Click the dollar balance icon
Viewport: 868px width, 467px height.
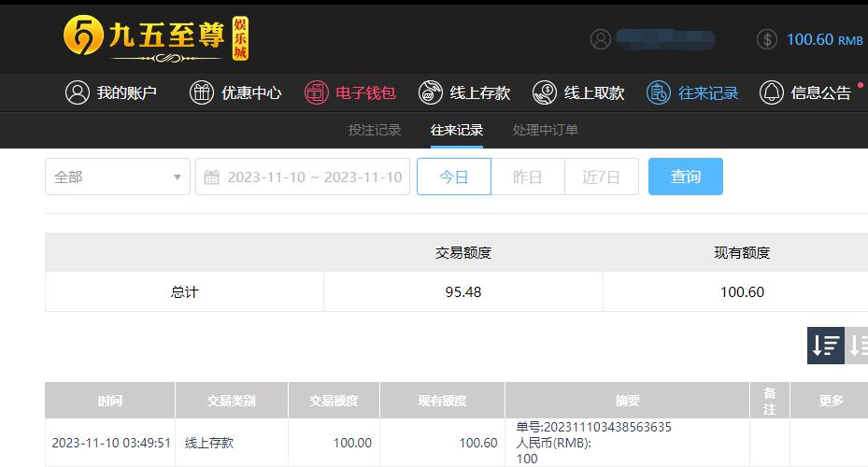point(767,39)
